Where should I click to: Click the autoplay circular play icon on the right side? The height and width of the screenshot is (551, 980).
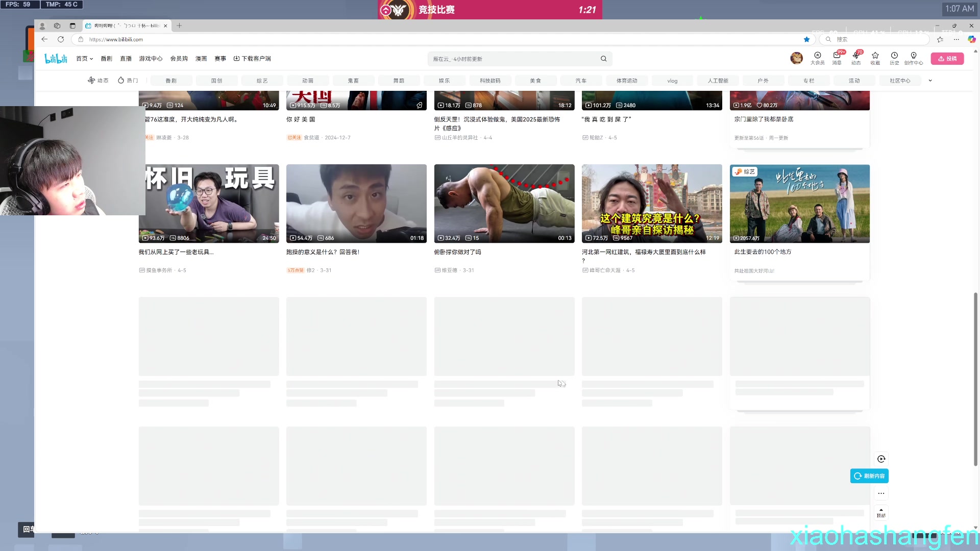881,459
